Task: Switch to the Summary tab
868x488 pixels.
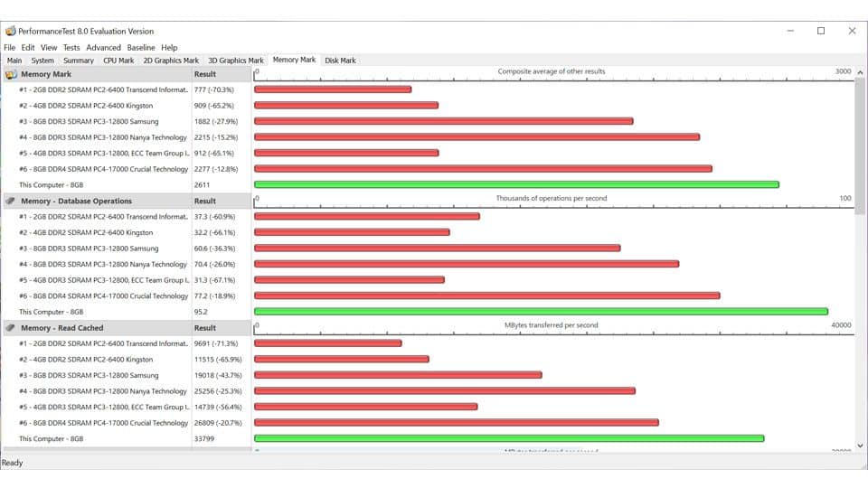Action: point(79,61)
